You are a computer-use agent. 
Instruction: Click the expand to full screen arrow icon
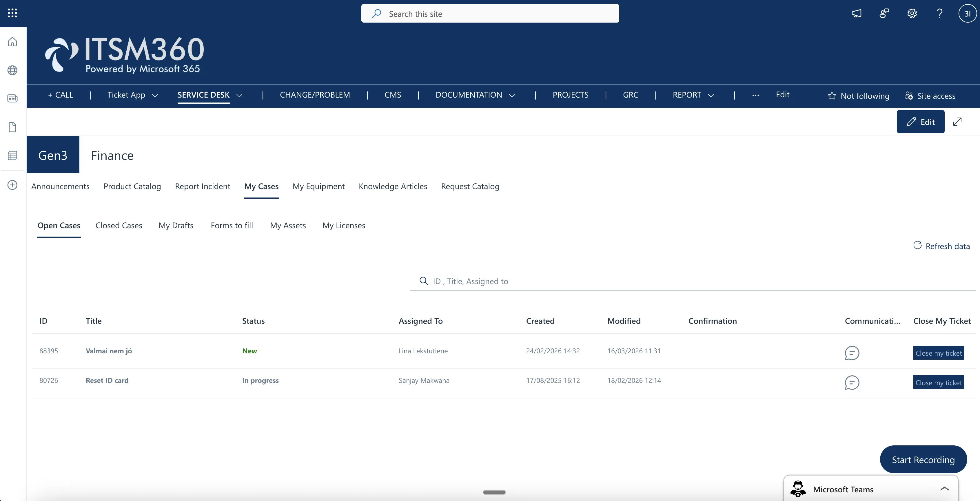point(957,122)
